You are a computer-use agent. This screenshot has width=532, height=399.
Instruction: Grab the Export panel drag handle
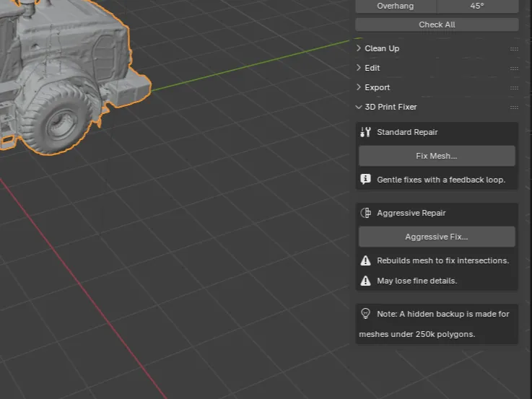(514, 88)
